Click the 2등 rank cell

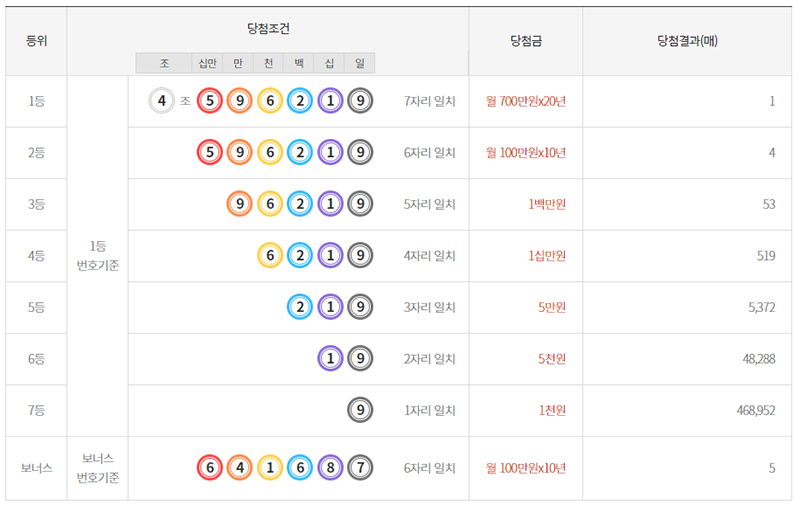(x=36, y=153)
